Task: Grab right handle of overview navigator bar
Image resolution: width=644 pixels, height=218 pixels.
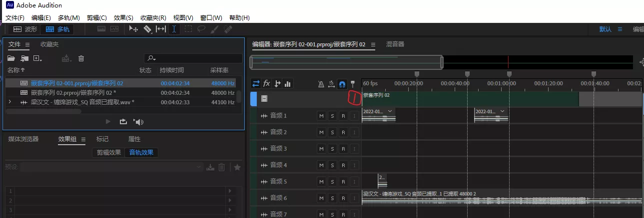Action: pyautogui.click(x=442, y=62)
